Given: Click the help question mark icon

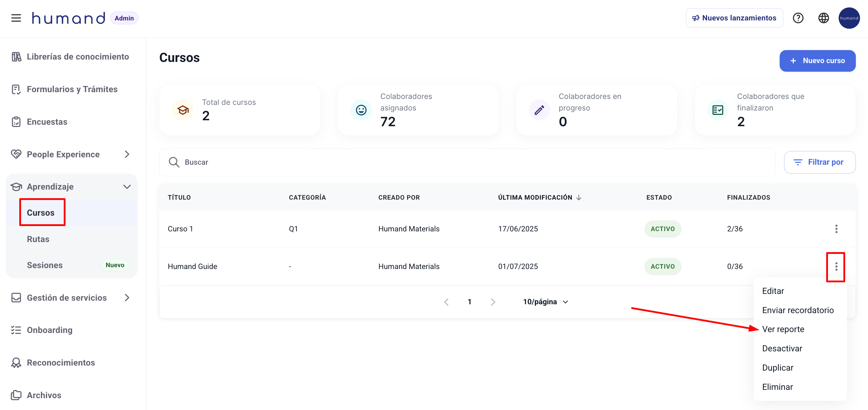Looking at the screenshot, I should click(x=798, y=18).
